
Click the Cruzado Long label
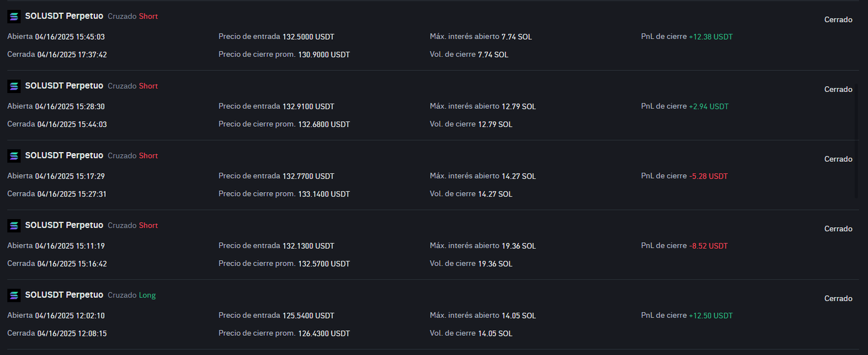(131, 295)
